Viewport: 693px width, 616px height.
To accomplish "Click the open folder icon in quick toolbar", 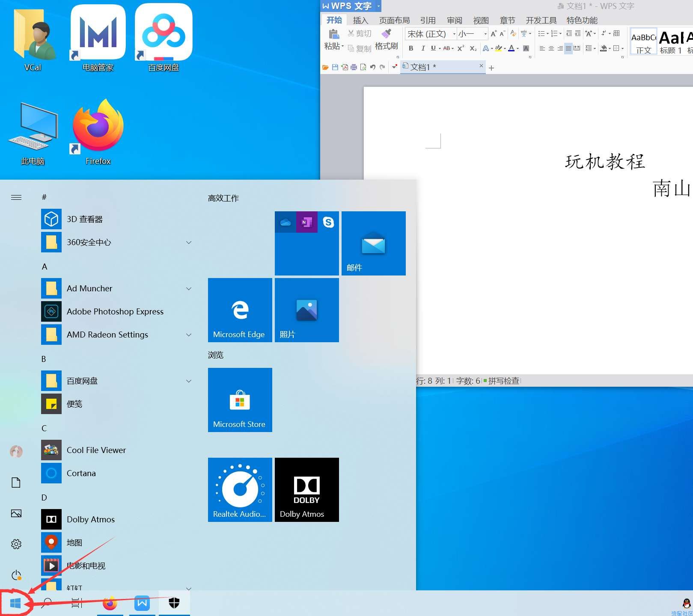I will point(325,67).
